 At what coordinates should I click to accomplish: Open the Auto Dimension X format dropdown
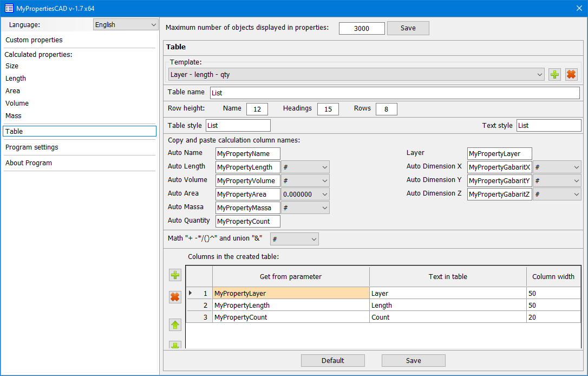pyautogui.click(x=557, y=167)
